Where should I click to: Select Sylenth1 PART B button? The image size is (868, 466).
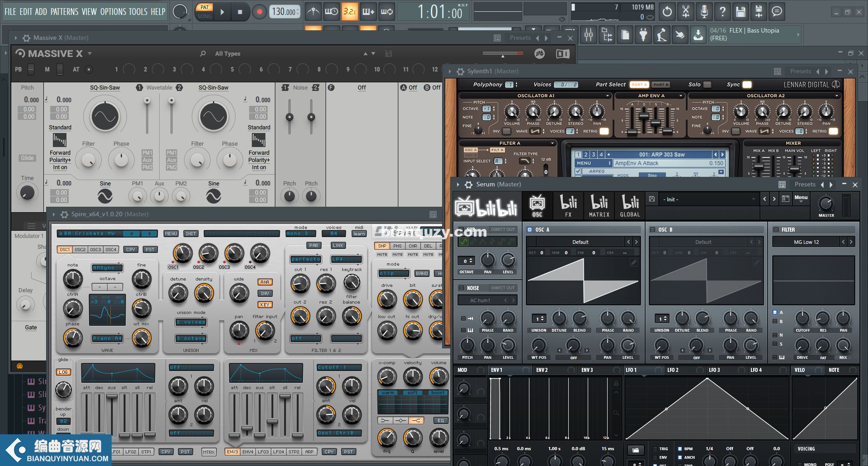click(661, 85)
